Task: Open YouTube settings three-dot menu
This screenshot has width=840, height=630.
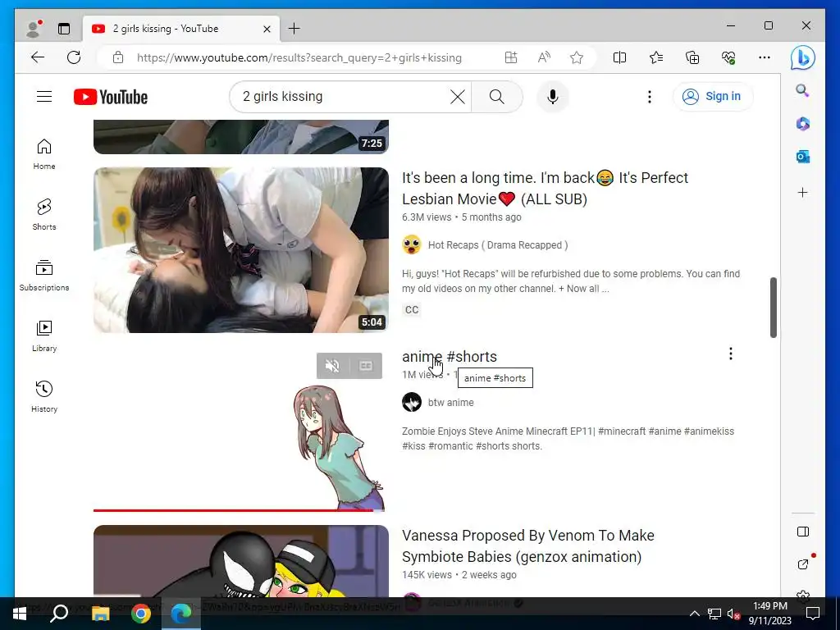Action: (x=650, y=97)
